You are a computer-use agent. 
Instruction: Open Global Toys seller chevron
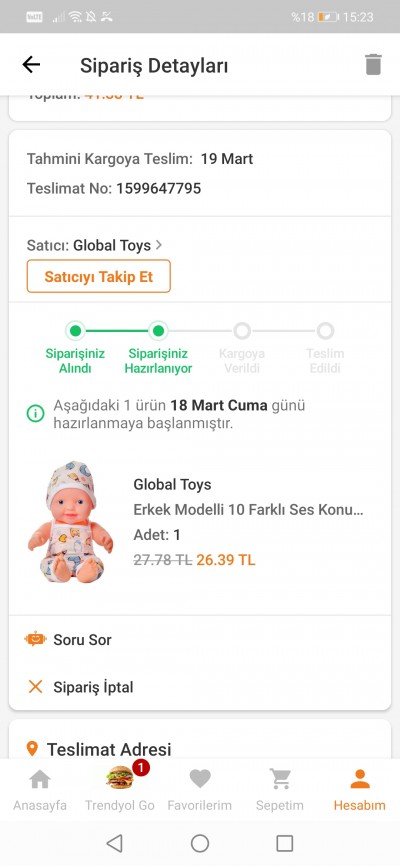coord(159,245)
